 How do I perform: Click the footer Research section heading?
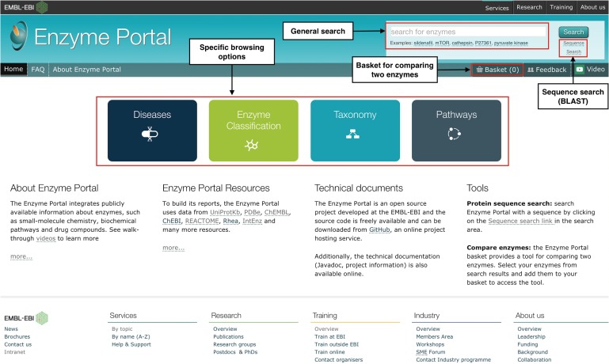[226, 316]
